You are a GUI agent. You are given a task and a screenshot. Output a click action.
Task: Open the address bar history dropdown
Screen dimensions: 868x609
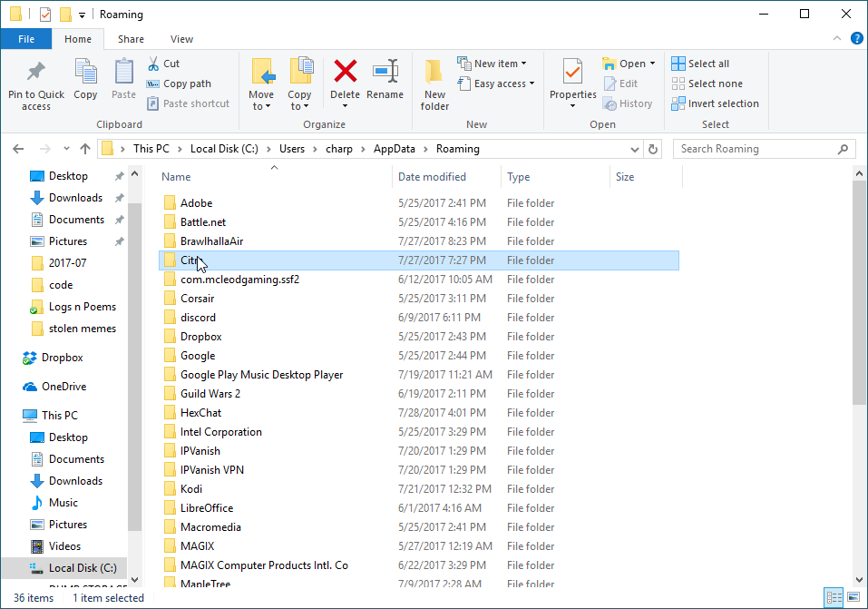point(633,149)
